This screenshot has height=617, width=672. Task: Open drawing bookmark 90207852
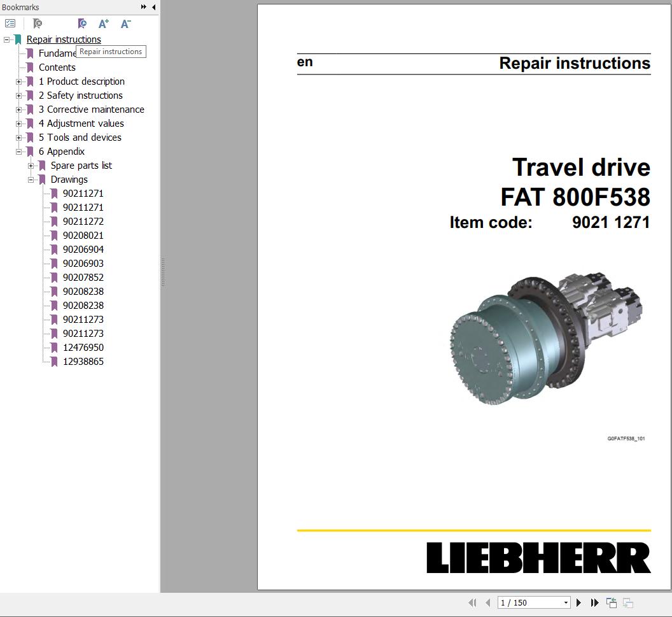tap(83, 278)
